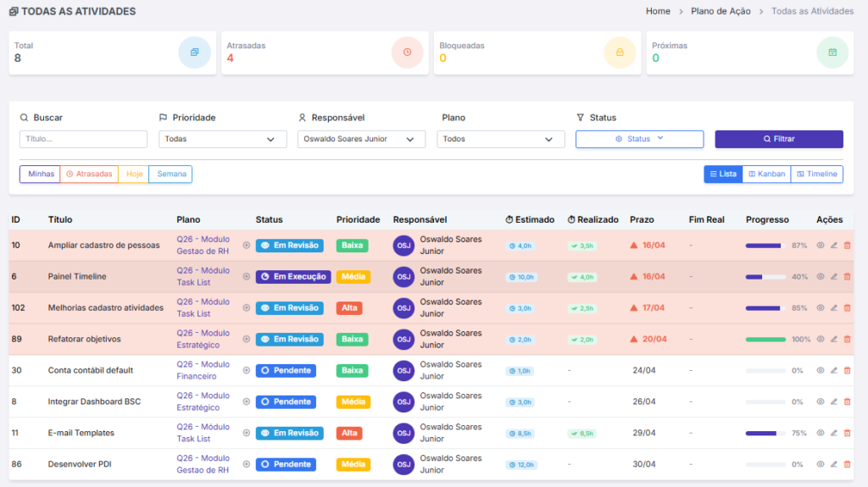Screen dimensions: 868x487
Task: View details of Painel Timeline row
Action: (x=821, y=277)
